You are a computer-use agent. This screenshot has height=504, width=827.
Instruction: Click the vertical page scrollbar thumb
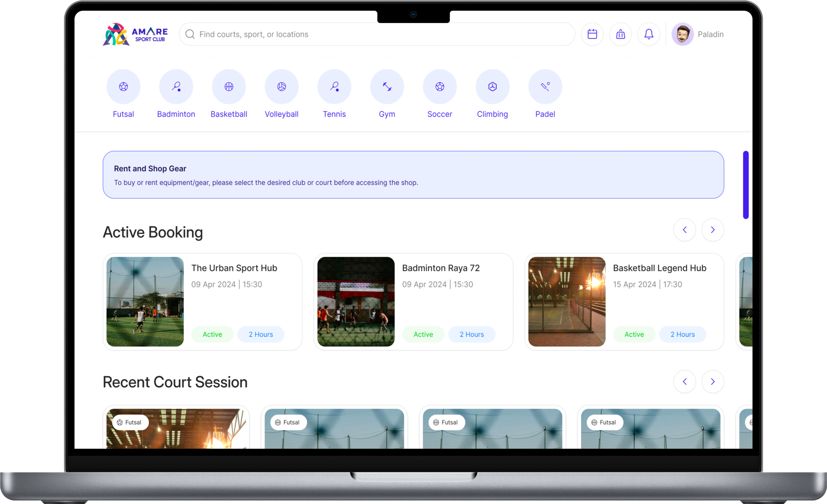click(x=746, y=185)
